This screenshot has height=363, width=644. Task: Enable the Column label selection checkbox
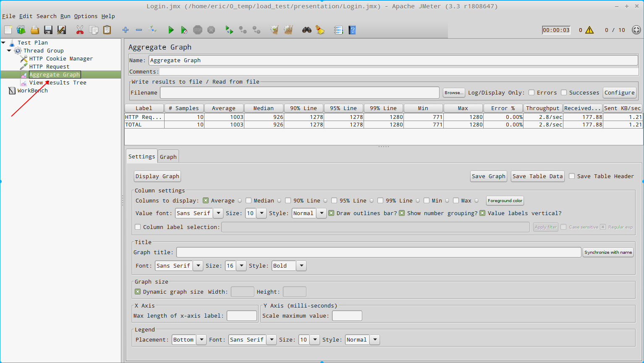[x=138, y=227]
